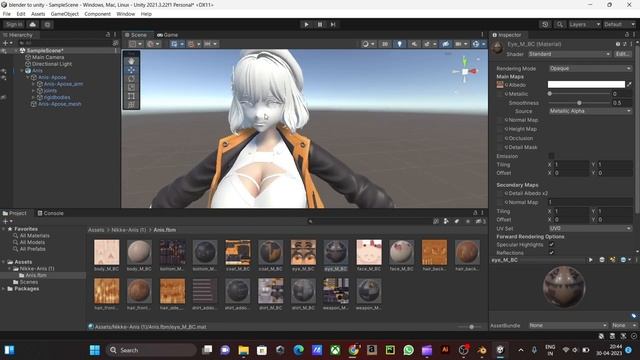Viewport: 640px width, 360px height.
Task: Click the Albedo white color swatch
Action: pos(586,84)
